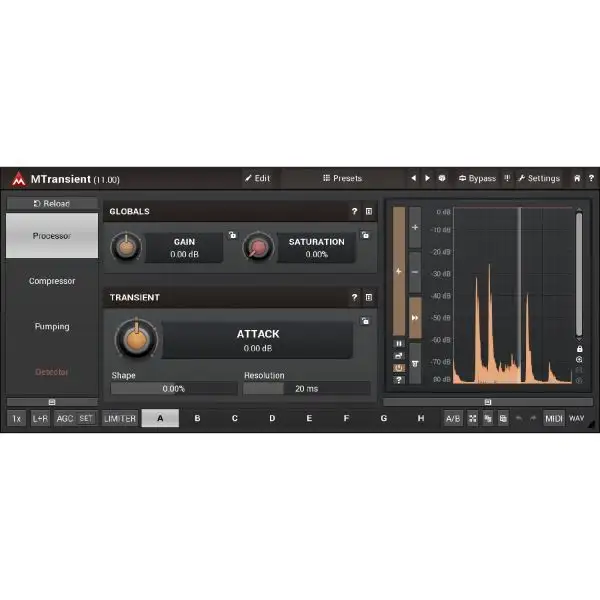Switch to the Compressor tab
This screenshot has height=600, width=600.
click(52, 281)
